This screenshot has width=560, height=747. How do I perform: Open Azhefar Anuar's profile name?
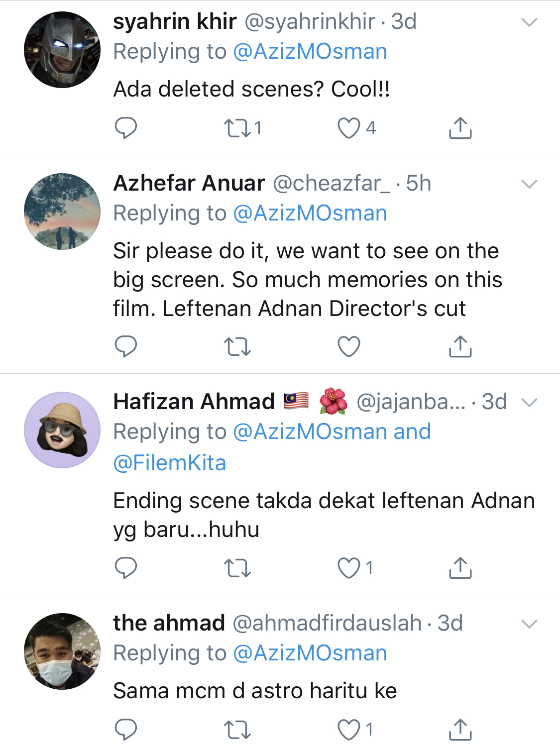click(x=189, y=184)
